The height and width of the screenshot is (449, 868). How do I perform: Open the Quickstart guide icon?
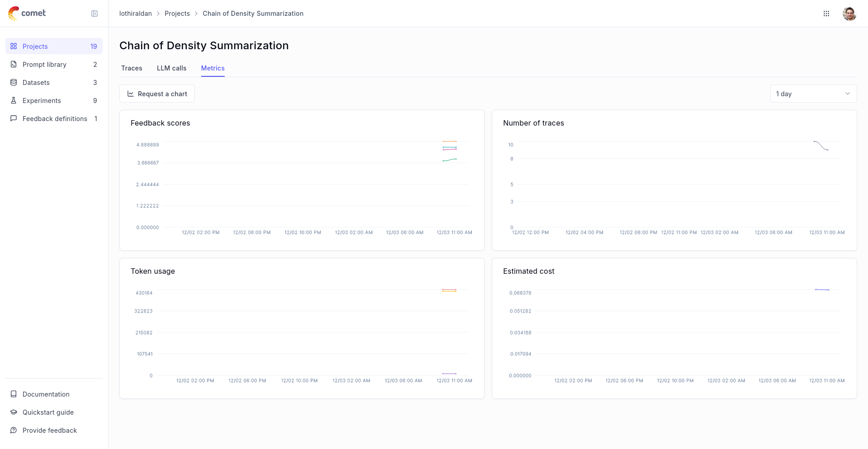14,412
